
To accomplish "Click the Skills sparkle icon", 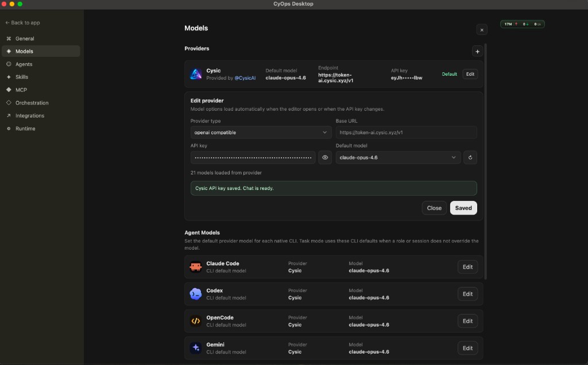I will point(9,77).
